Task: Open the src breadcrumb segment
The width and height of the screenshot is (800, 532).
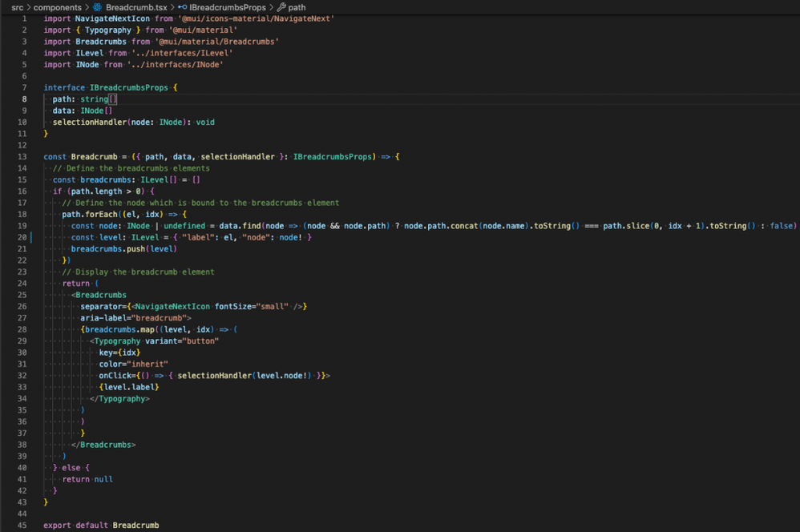Action: [18, 7]
